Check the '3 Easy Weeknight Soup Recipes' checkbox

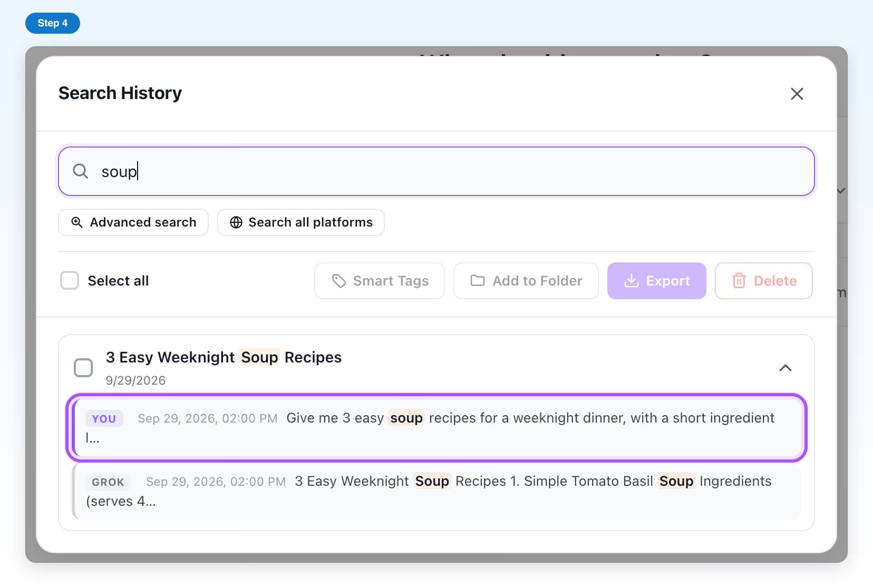[x=83, y=368]
